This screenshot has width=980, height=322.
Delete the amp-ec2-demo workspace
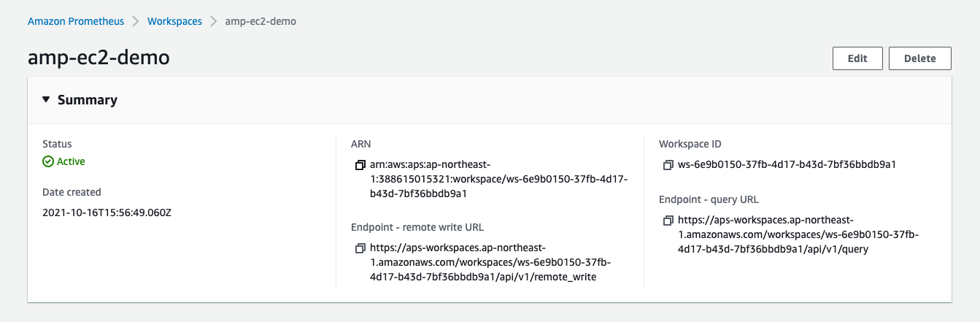point(919,58)
